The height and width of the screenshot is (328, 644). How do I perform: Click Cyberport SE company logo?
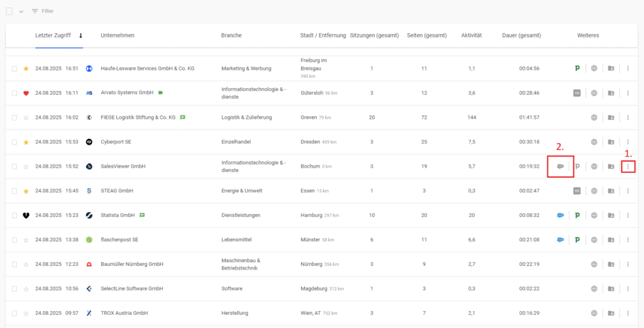(89, 142)
